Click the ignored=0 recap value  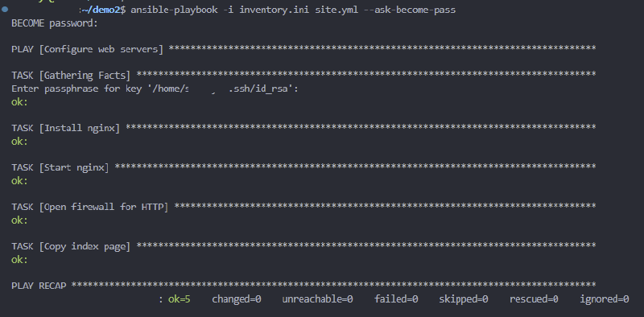coord(605,299)
